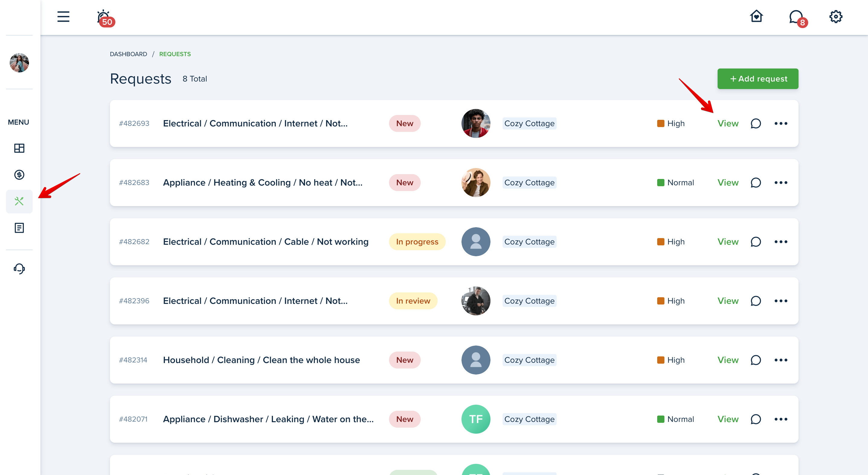Open more options for request #482071
The height and width of the screenshot is (475, 868).
click(x=781, y=419)
